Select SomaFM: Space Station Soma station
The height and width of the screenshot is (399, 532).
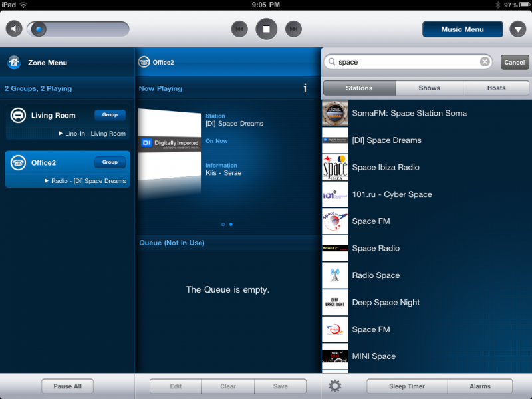click(426, 113)
